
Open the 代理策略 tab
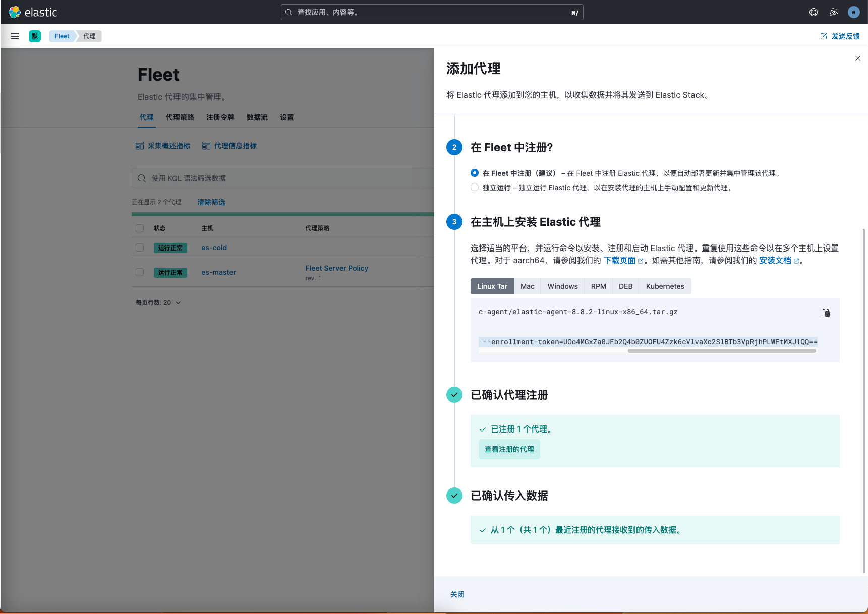pyautogui.click(x=180, y=117)
